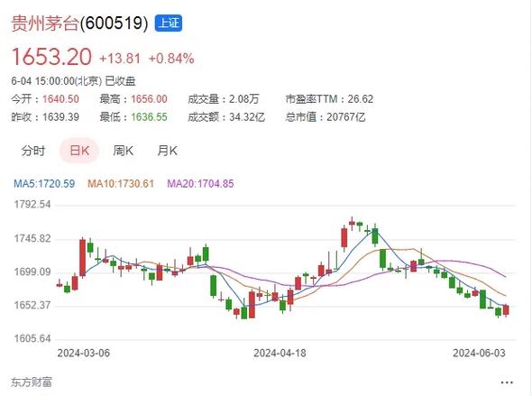The width and height of the screenshot is (532, 396).
Task: Click the MA5:1720.59 indicator label
Action: click(44, 184)
